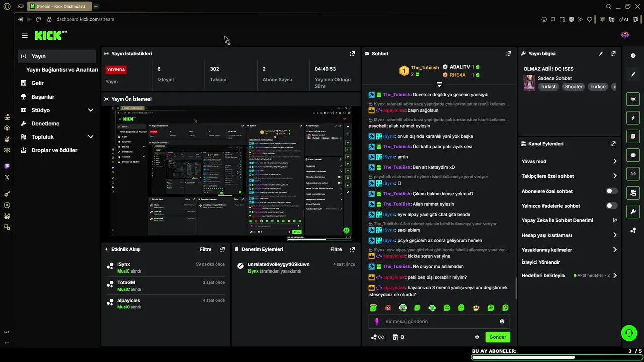Click the shop icon with count 0
Image resolution: width=644 pixels, height=362 pixels.
(398, 337)
